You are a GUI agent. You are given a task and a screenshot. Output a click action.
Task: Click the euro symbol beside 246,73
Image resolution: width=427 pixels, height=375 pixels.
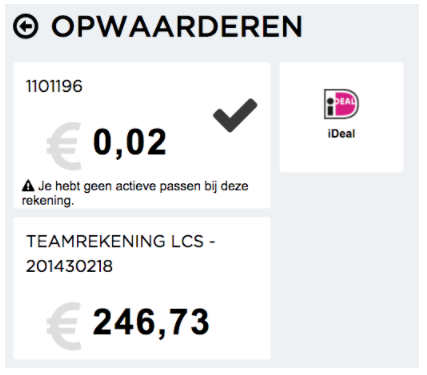tap(64, 326)
